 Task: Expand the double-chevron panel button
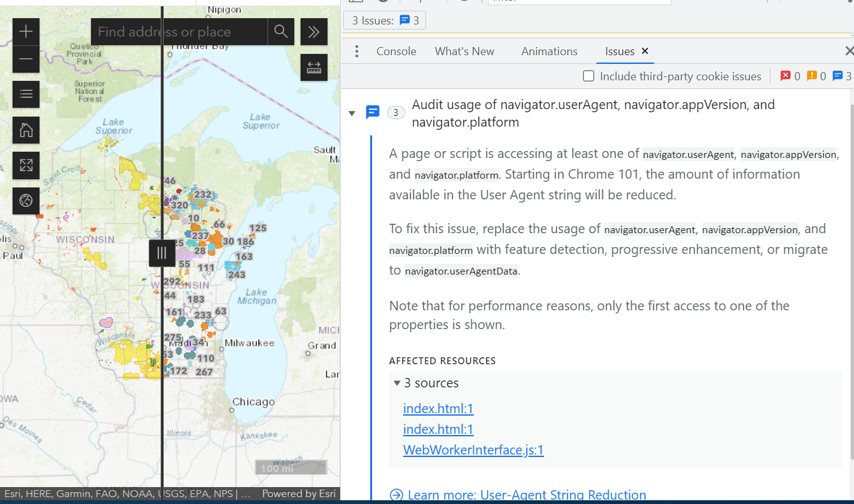314,32
